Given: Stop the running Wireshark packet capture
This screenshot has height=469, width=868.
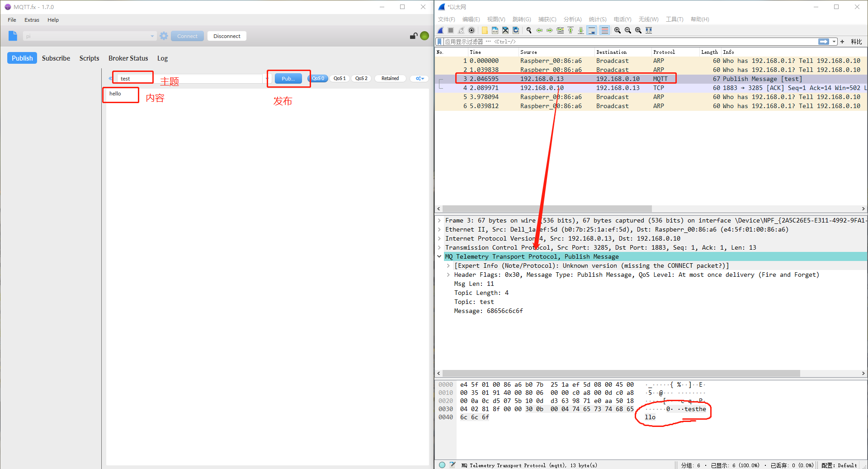Looking at the screenshot, I should pyautogui.click(x=451, y=30).
